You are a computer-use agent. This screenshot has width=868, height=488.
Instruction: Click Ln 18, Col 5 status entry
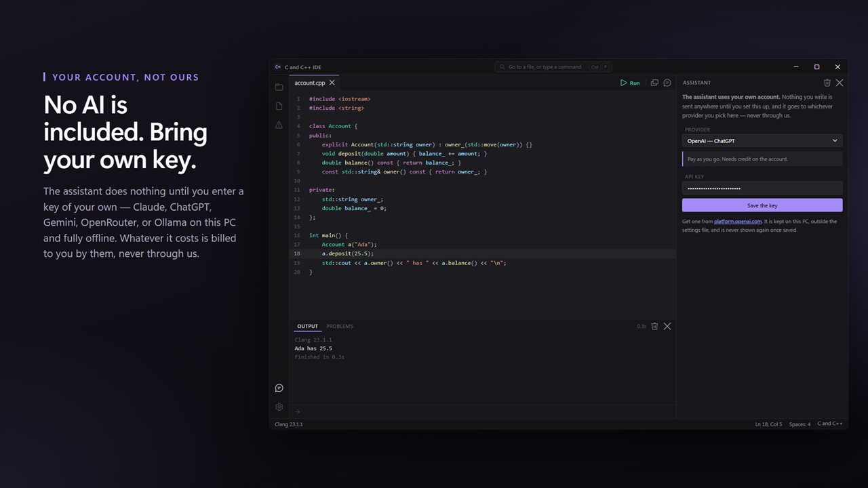point(768,424)
